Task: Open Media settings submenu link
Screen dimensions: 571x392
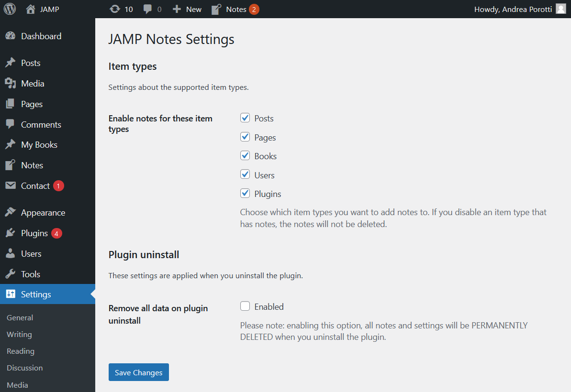Action: coord(18,385)
